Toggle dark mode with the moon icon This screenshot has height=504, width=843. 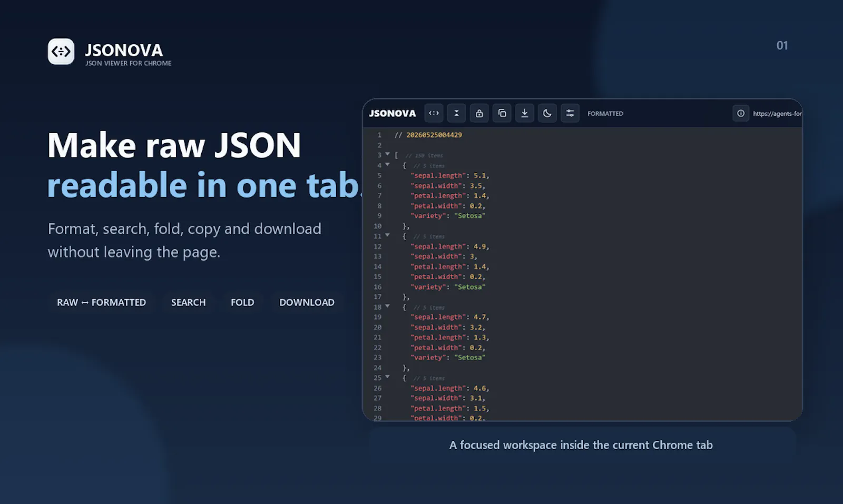pyautogui.click(x=547, y=113)
